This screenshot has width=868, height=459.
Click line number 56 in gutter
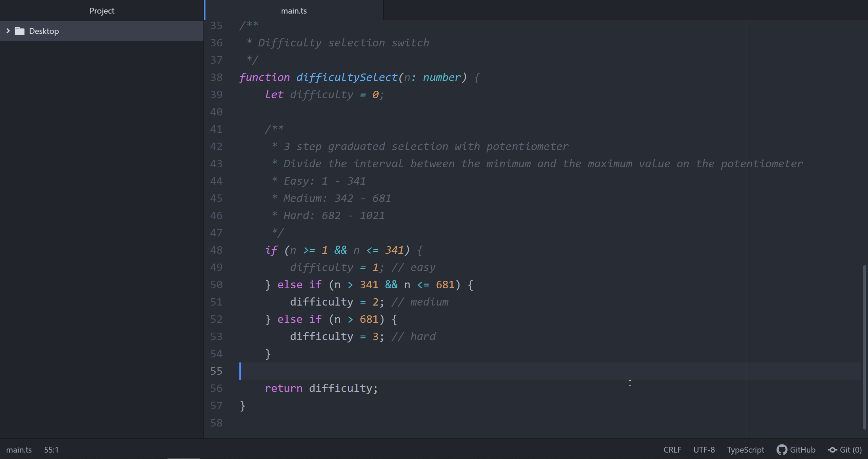pyautogui.click(x=216, y=388)
